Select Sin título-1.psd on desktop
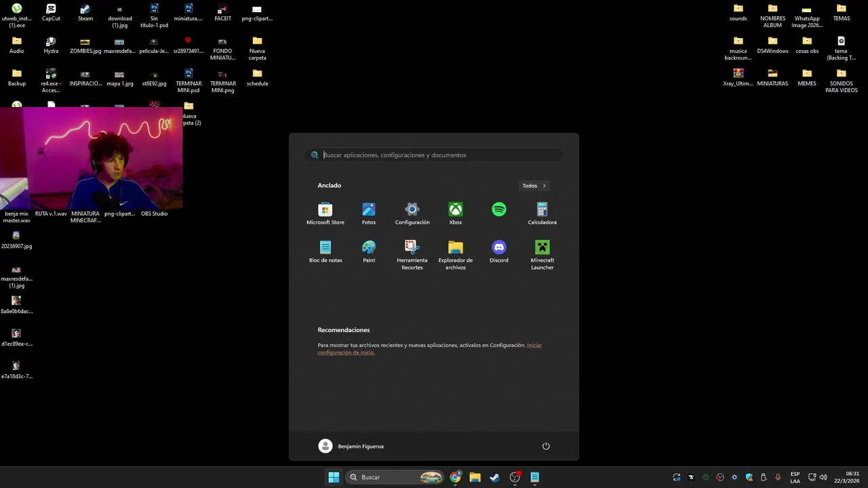 [154, 16]
